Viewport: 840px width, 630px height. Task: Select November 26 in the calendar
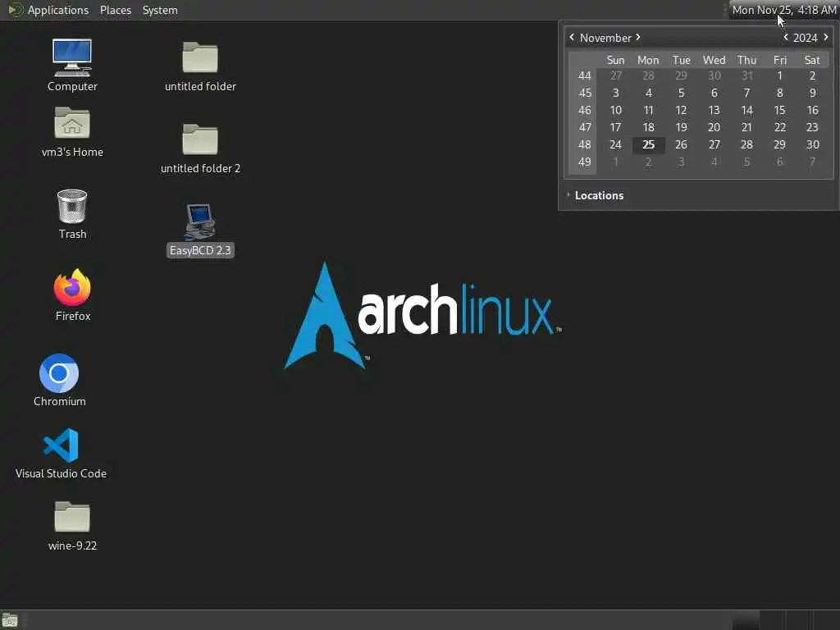(x=681, y=144)
